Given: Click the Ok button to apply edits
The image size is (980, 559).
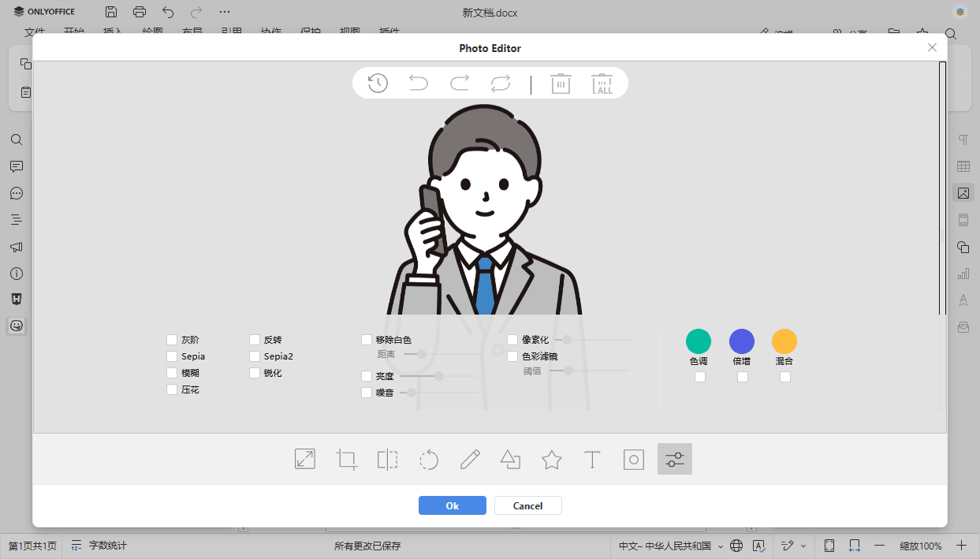Looking at the screenshot, I should tap(452, 505).
